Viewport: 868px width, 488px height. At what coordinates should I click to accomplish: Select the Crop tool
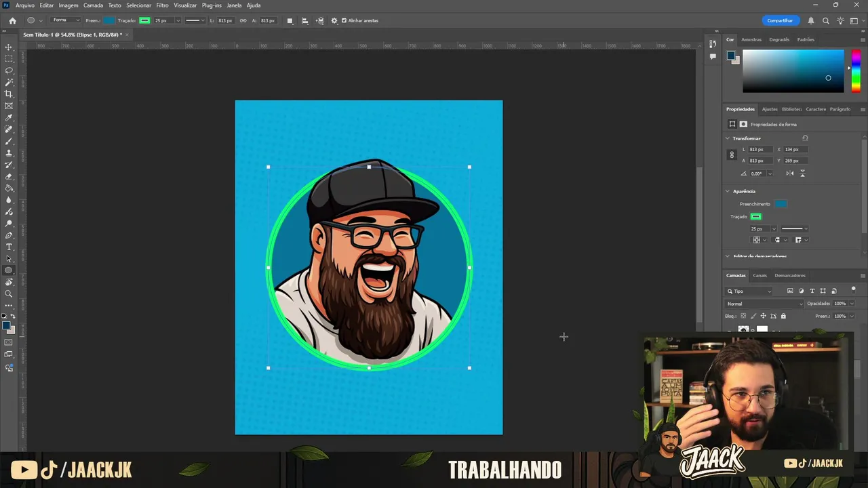point(9,94)
